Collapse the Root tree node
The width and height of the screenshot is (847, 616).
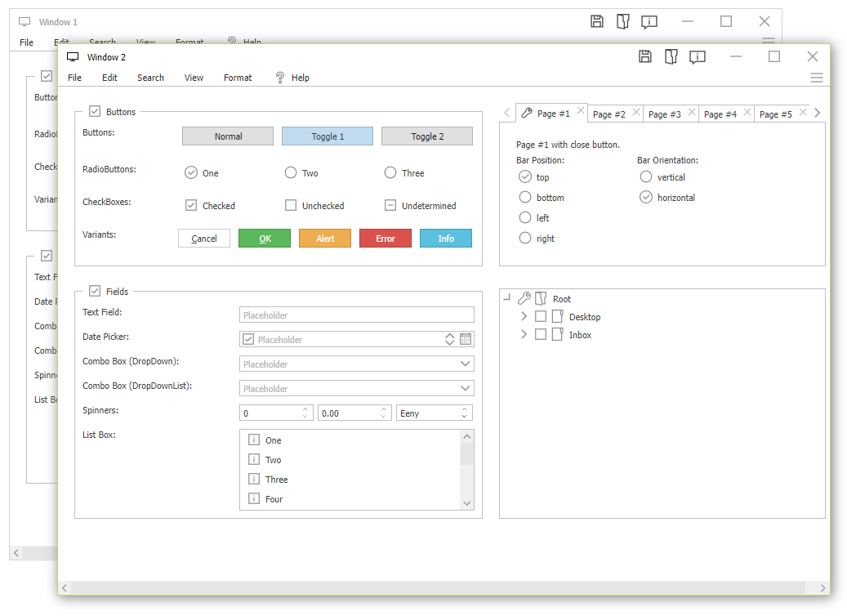(x=506, y=297)
